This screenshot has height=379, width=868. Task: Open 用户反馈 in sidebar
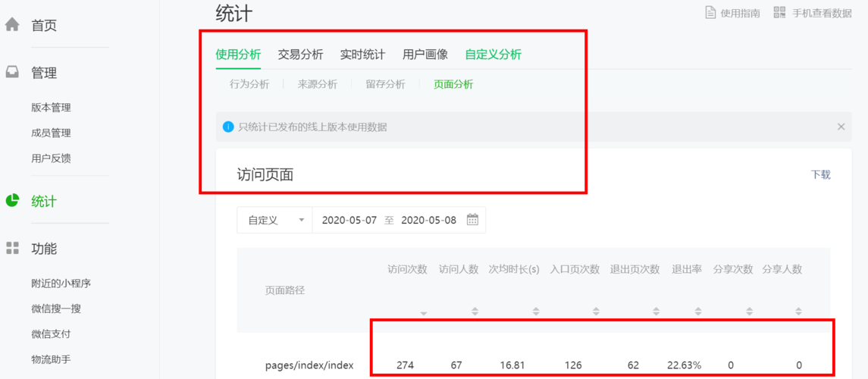pos(51,158)
